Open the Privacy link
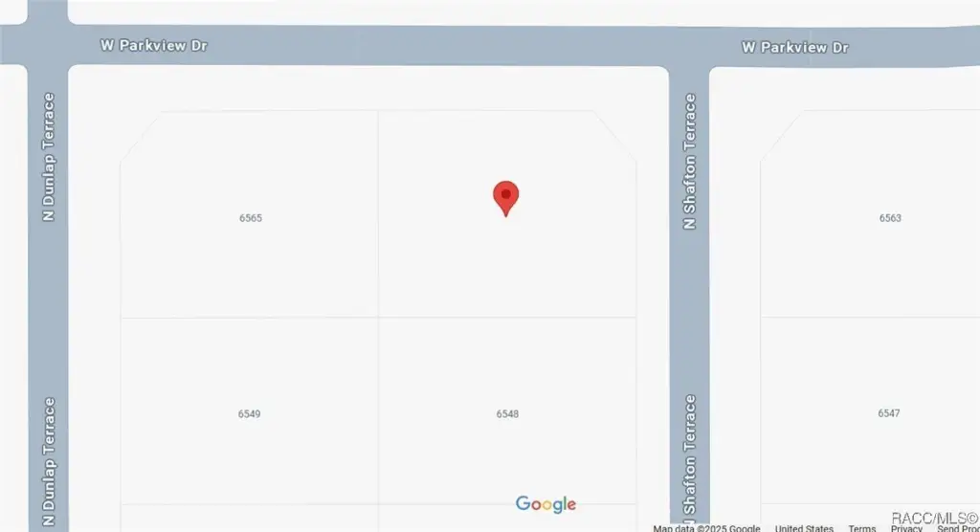980x532 pixels. 906,528
